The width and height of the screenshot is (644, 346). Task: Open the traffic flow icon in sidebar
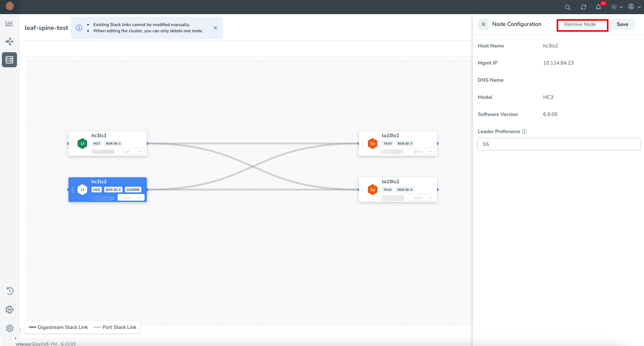click(x=9, y=41)
